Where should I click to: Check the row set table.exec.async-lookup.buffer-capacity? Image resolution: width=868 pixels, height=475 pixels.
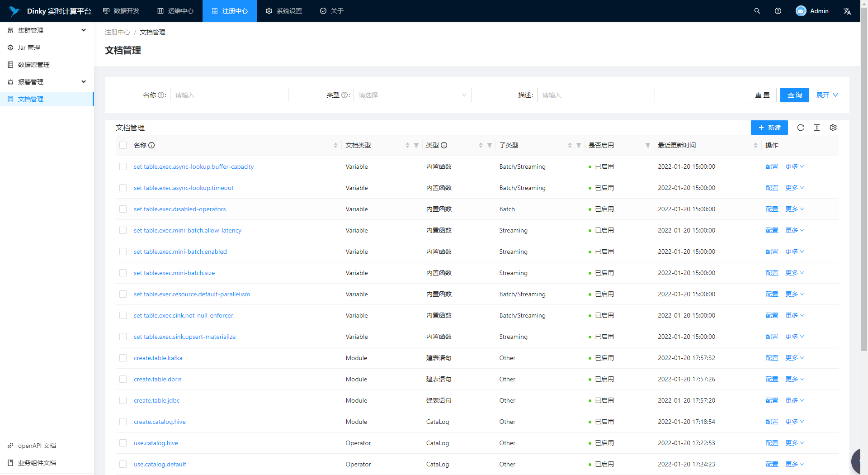[x=123, y=166]
